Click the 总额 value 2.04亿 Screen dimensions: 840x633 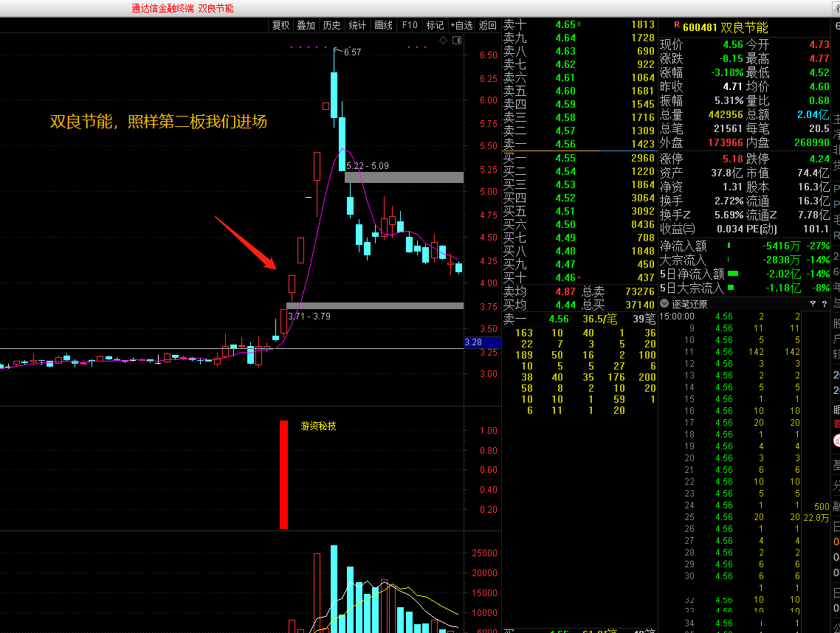pos(813,114)
